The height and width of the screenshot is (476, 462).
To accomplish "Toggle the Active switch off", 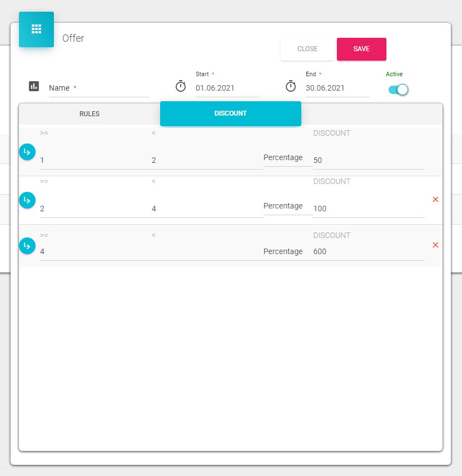I will pyautogui.click(x=399, y=90).
